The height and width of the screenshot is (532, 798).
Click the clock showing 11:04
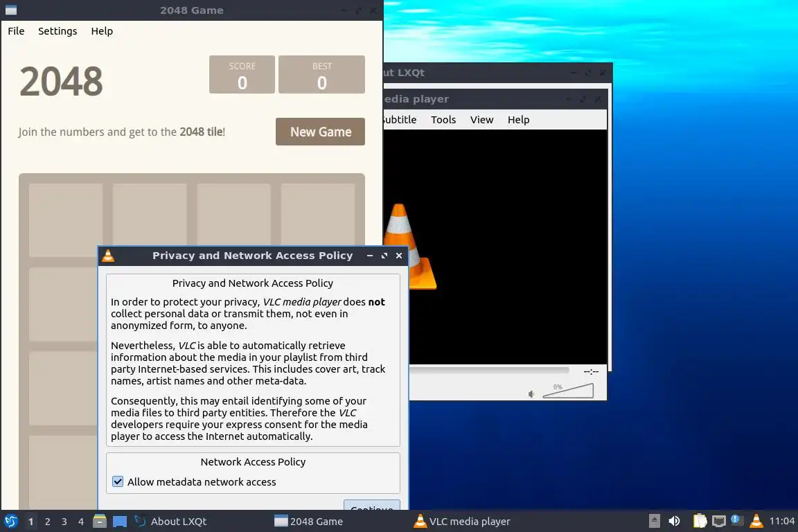(x=781, y=521)
